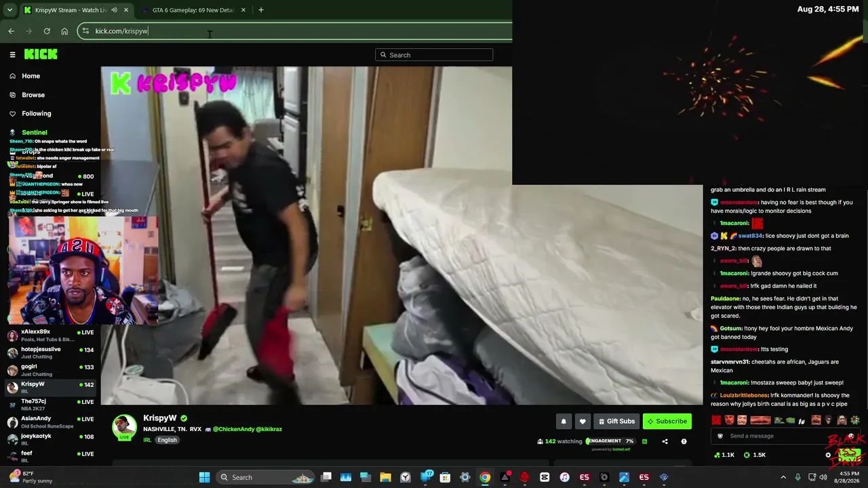The height and width of the screenshot is (488, 868).
Task: Open Browse in the Kick sidebar
Action: click(33, 95)
